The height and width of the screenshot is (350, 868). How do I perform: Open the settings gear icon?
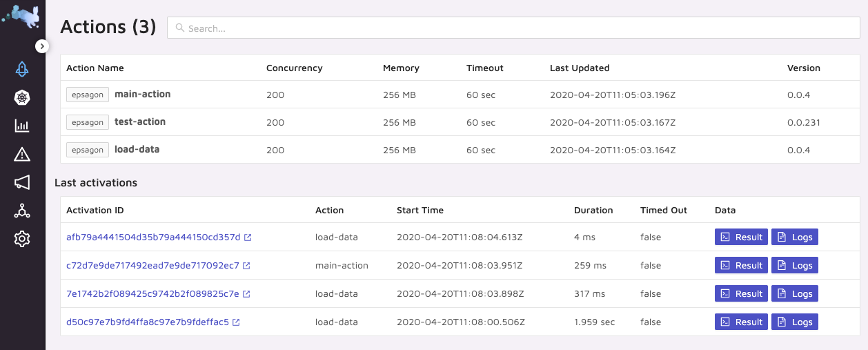22,239
